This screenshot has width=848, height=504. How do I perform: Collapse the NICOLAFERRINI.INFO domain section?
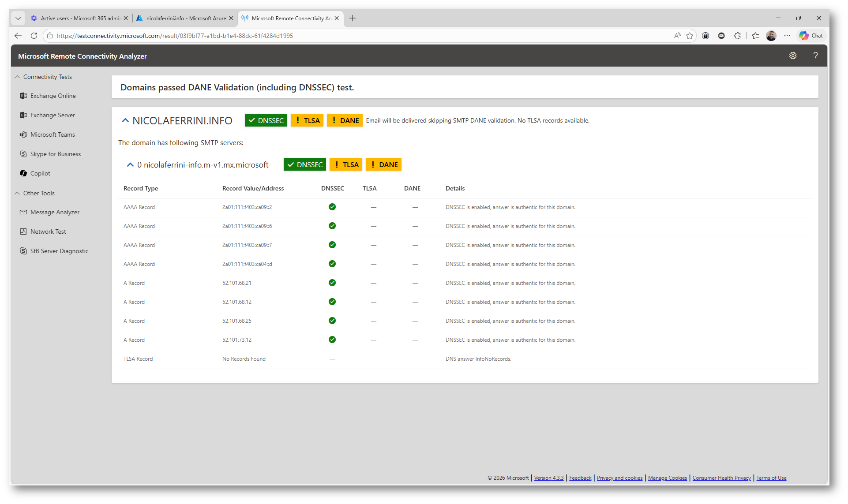coord(125,120)
